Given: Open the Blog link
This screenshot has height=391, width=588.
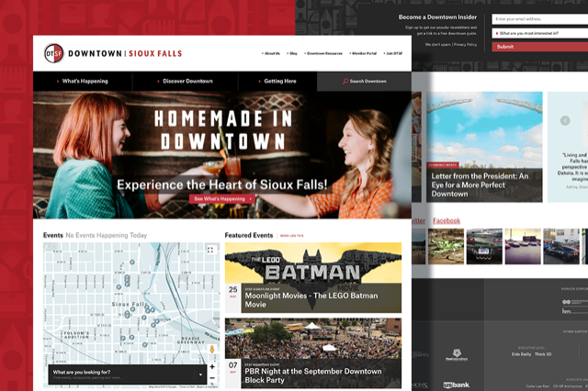Looking at the screenshot, I should point(292,53).
